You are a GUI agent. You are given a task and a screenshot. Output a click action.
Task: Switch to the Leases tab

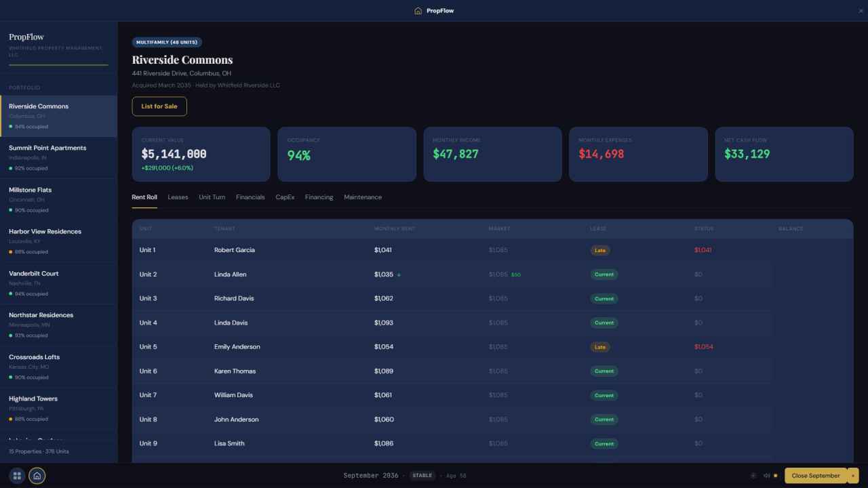(x=178, y=197)
